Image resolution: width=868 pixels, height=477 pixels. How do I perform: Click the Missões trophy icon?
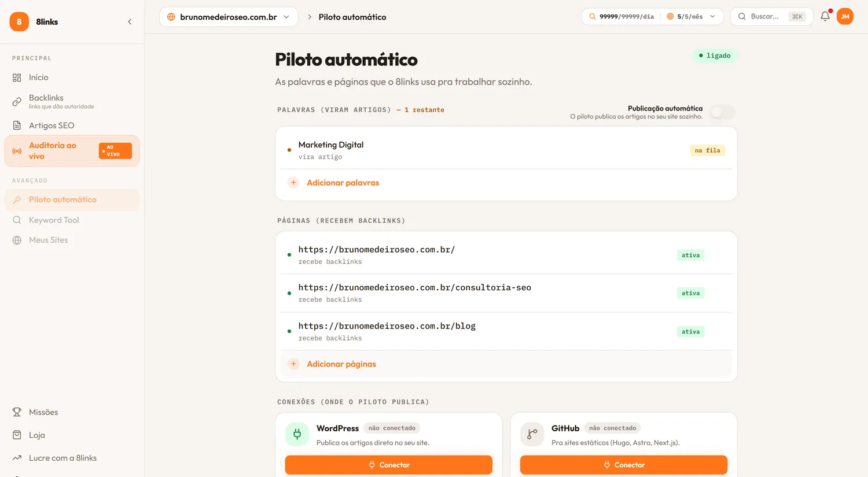[x=17, y=412]
